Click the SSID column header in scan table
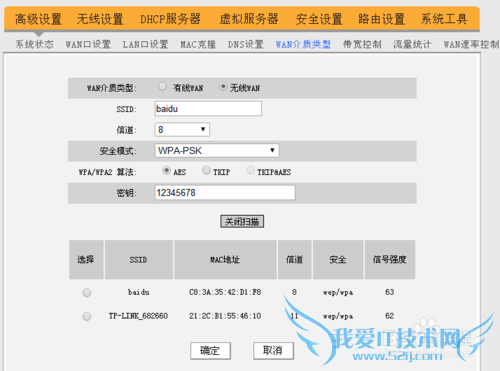Screen dimensions: 500x371 coord(139,259)
